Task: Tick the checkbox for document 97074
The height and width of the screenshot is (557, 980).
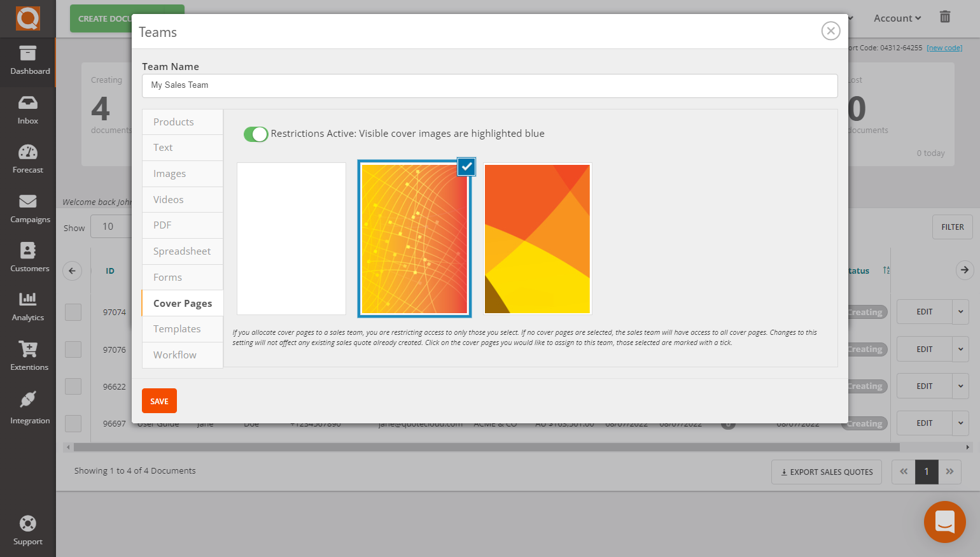Action: 73,313
